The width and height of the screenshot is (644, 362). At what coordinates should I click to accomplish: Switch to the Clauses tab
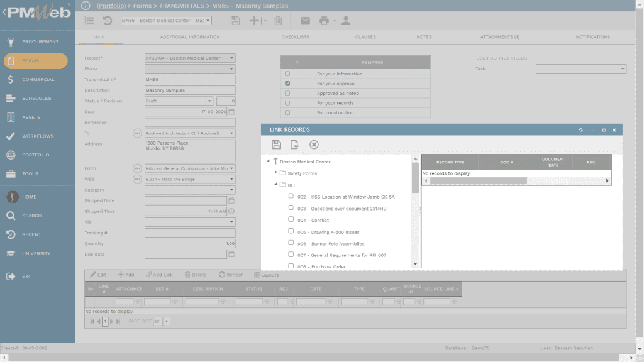[365, 37]
